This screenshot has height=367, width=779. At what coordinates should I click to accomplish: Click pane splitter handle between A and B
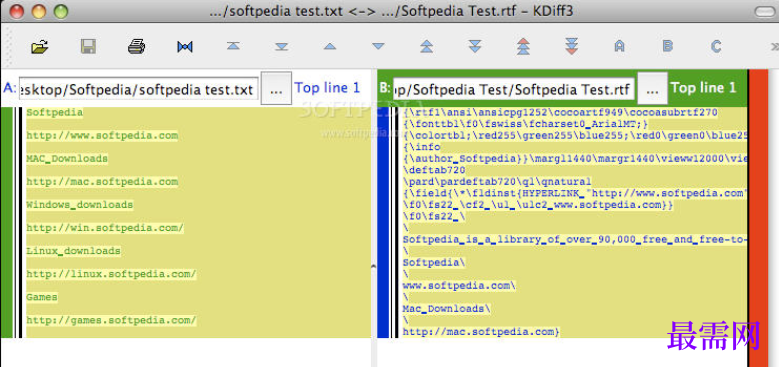(x=374, y=267)
